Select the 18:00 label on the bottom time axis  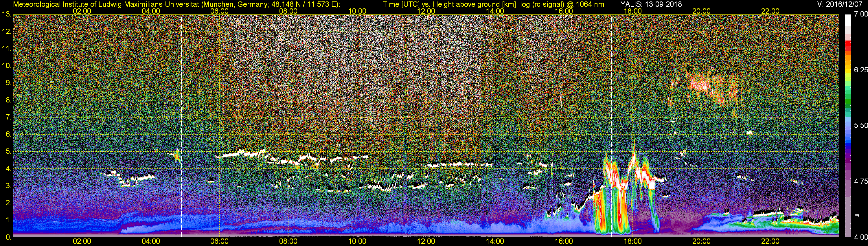(632, 242)
